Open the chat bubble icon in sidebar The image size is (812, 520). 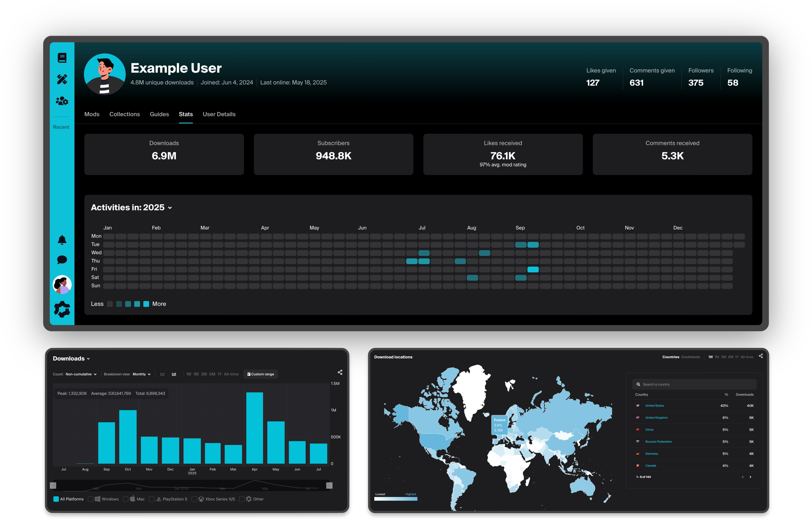62,260
